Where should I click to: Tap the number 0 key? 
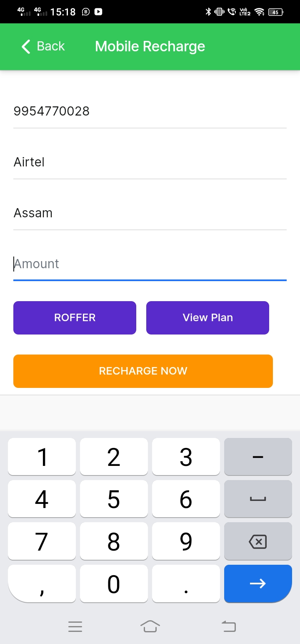pos(114,584)
